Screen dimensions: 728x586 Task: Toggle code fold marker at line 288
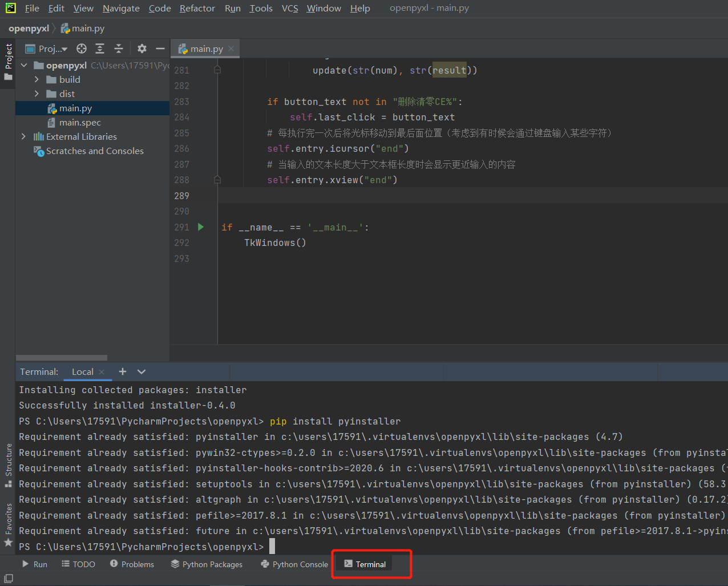pos(217,180)
